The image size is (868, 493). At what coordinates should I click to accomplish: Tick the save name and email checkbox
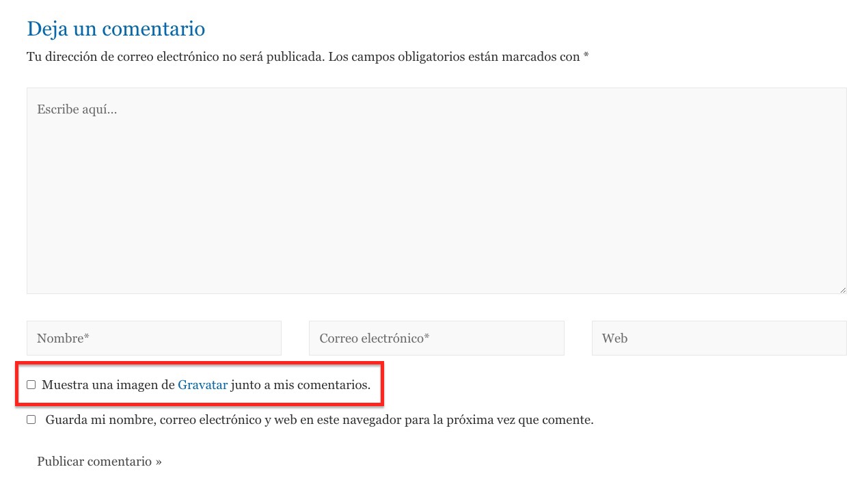coord(31,420)
